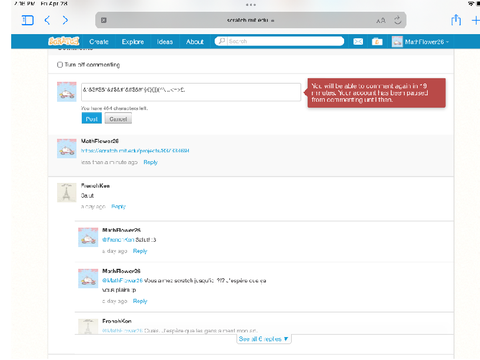Screen dimensions: 480x360
Task: Toggle 'Turn off commenting' checkbox
Action: 60,65
